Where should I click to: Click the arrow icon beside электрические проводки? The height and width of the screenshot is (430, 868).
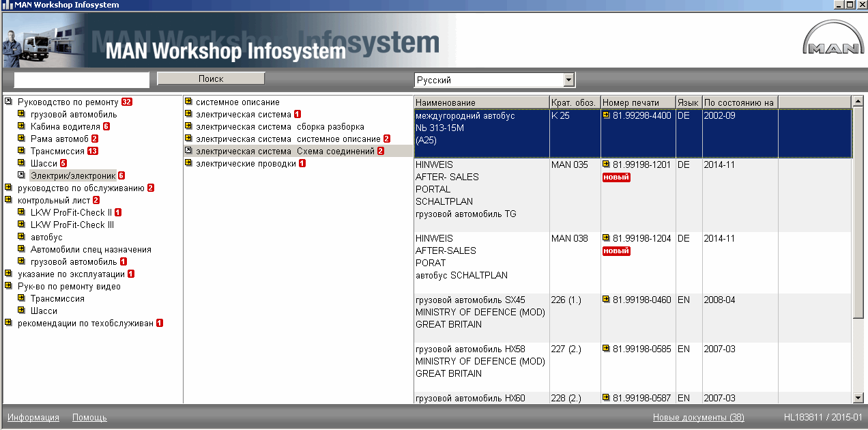pyautogui.click(x=188, y=163)
